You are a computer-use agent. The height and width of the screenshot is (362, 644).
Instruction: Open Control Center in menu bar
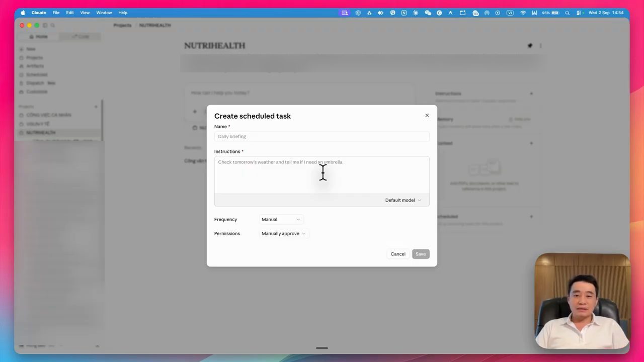579,13
